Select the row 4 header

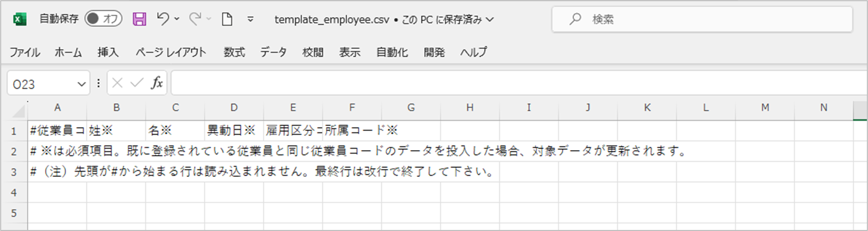pyautogui.click(x=14, y=193)
